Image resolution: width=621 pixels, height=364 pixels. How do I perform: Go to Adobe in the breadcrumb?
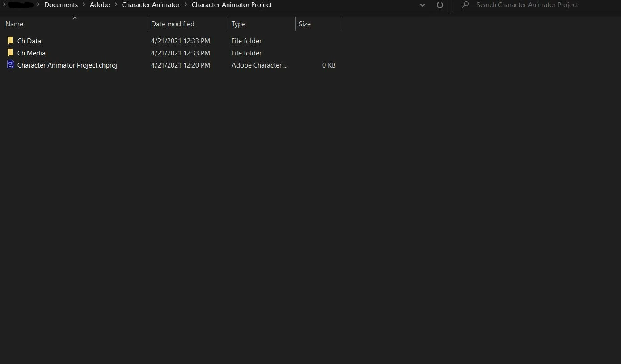point(100,5)
